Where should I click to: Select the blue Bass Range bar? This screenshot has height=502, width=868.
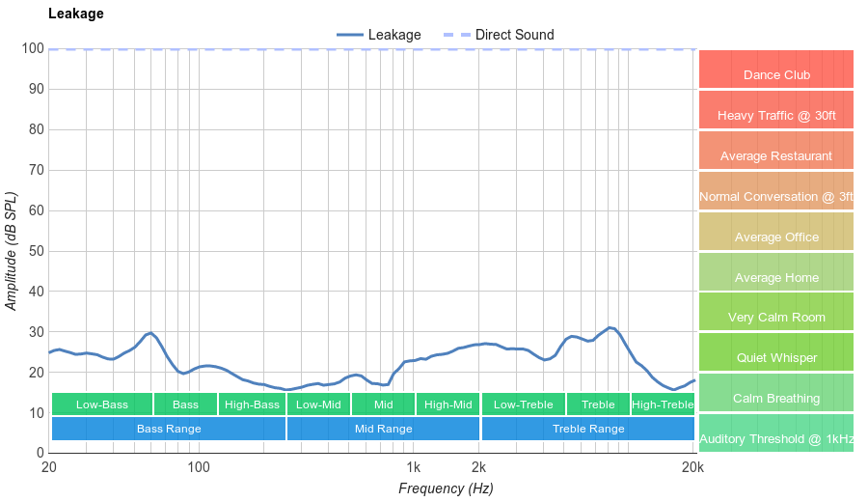[169, 428]
